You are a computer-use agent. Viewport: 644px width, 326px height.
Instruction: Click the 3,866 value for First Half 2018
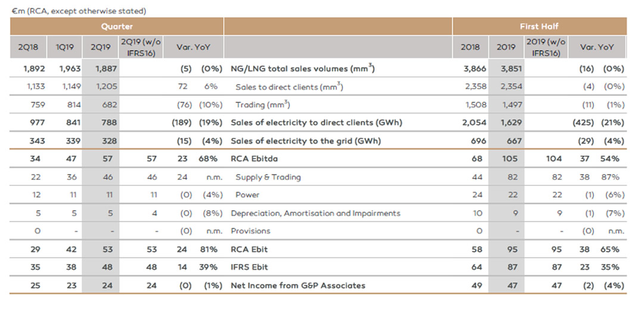coord(475,69)
